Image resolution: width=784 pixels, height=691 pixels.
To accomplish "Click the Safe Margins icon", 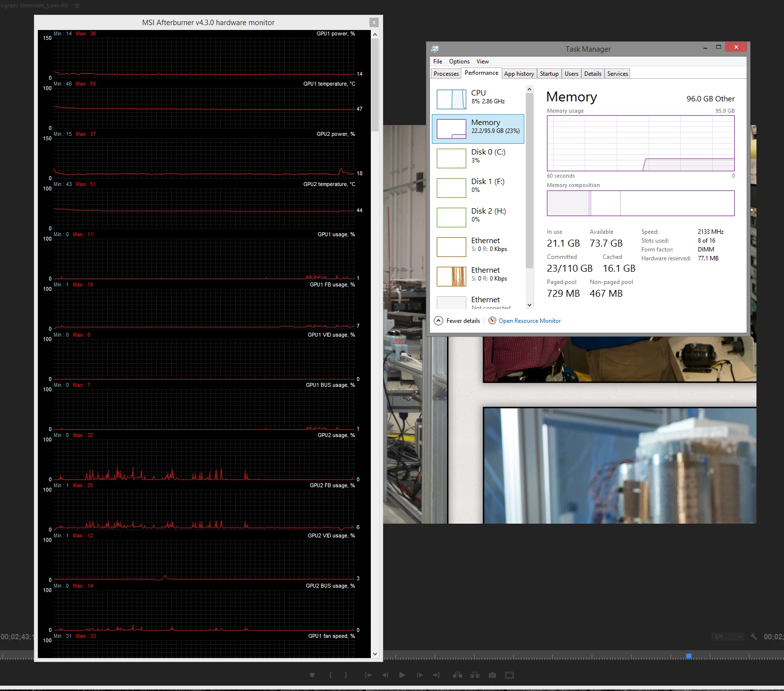I will pyautogui.click(x=510, y=675).
